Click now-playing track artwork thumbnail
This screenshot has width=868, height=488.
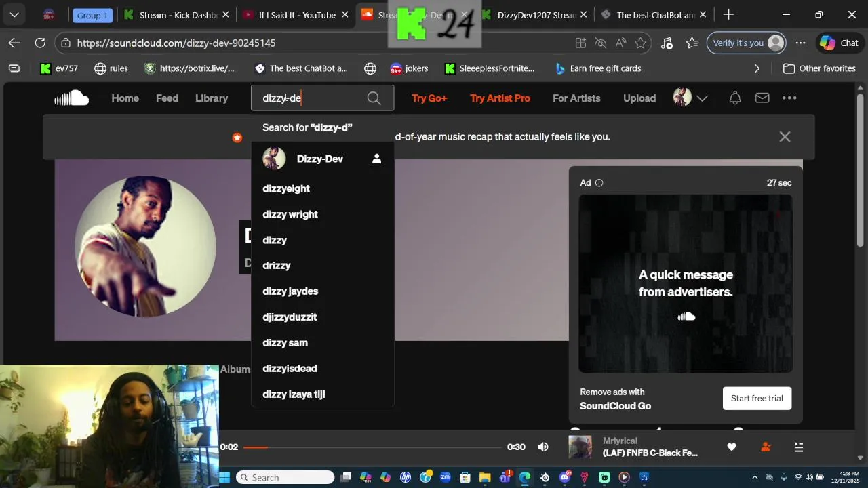580,447
